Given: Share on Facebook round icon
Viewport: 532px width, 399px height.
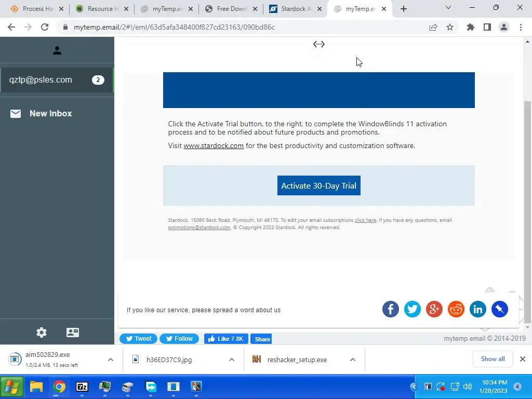Looking at the screenshot, I should [391, 309].
